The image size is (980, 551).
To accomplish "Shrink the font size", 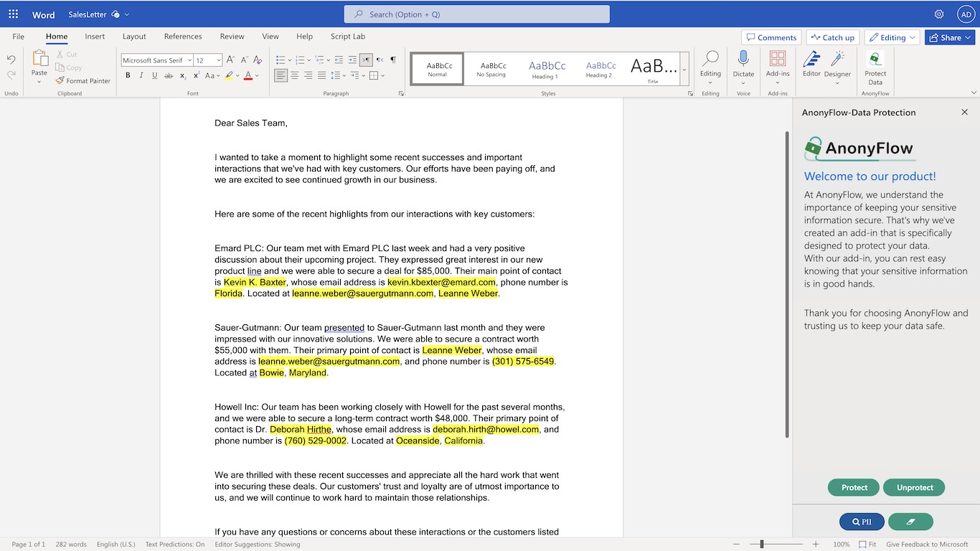I will tap(245, 60).
